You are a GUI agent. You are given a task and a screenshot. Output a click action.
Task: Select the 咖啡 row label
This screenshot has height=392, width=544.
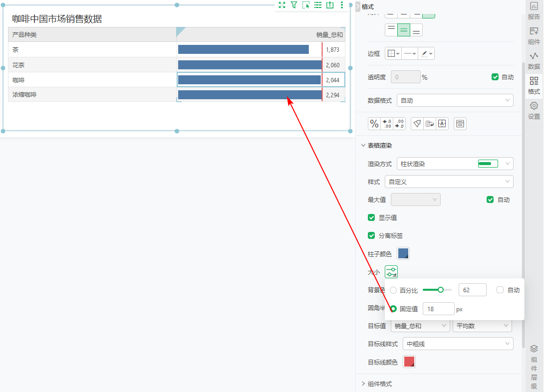click(x=18, y=80)
